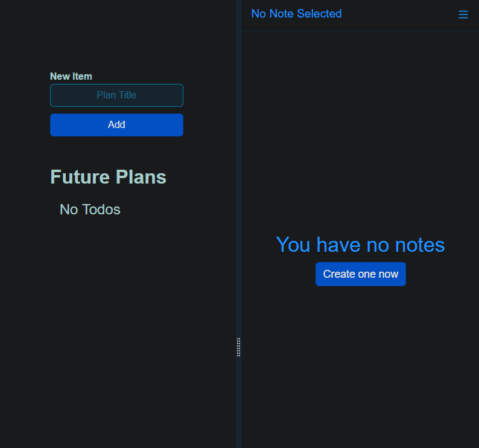Click the New Item label
Screen dimensions: 479x448
pos(71,76)
